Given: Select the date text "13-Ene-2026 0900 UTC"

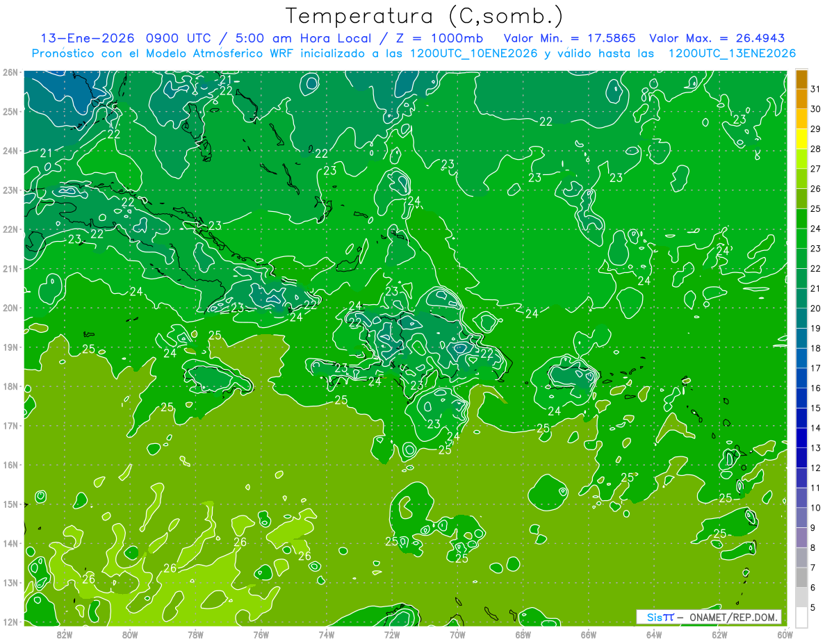Looking at the screenshot, I should 126,38.
